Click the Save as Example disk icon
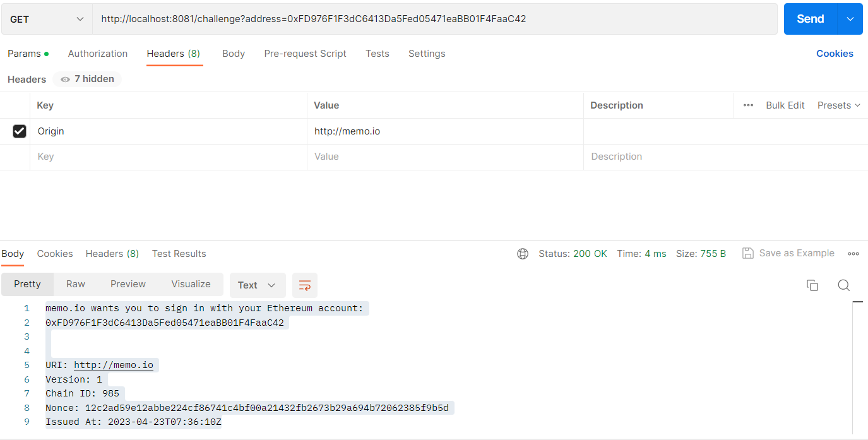The width and height of the screenshot is (868, 440). click(748, 253)
